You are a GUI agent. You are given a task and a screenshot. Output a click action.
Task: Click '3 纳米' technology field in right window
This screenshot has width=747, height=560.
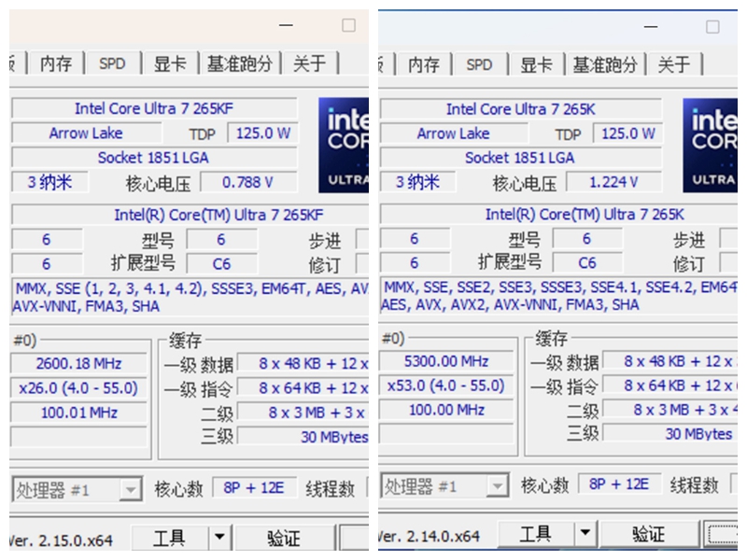(x=417, y=182)
